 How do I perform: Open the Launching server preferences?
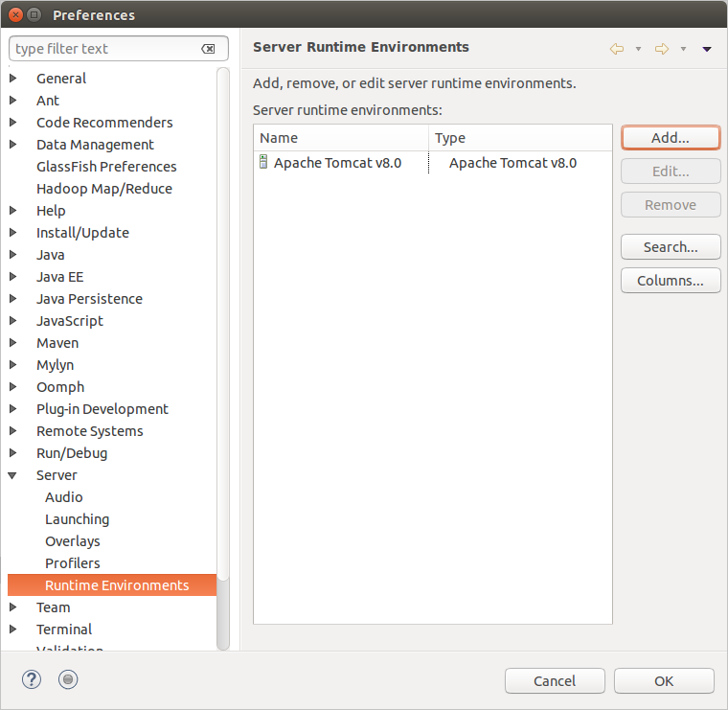77,519
